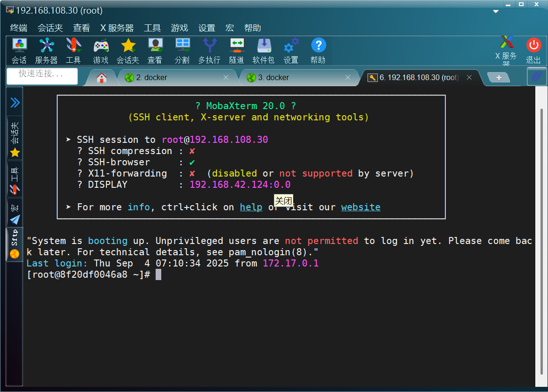Toggle the X 服务器 icon at top right

[506, 51]
